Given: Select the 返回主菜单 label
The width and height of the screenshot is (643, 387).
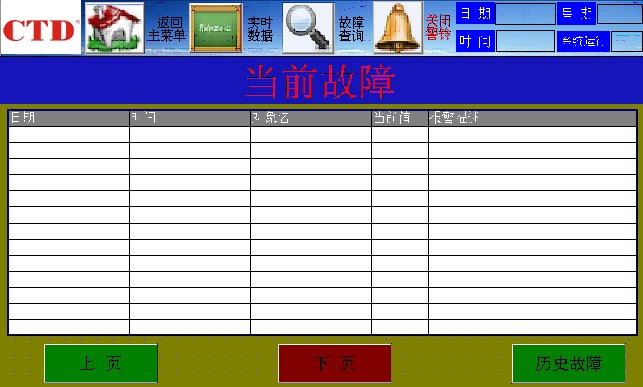Looking at the screenshot, I should click(x=167, y=29).
